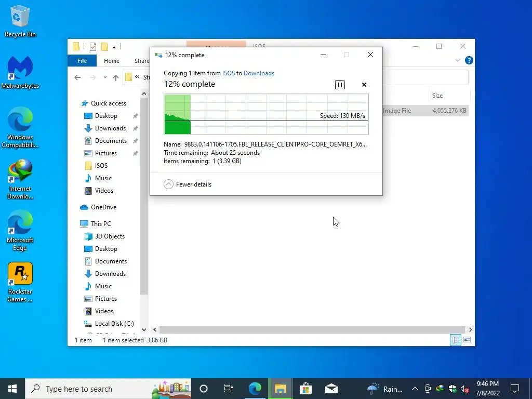Viewport: 532px width, 399px height.
Task: Open Microsoft Store from taskbar
Action: (305, 389)
